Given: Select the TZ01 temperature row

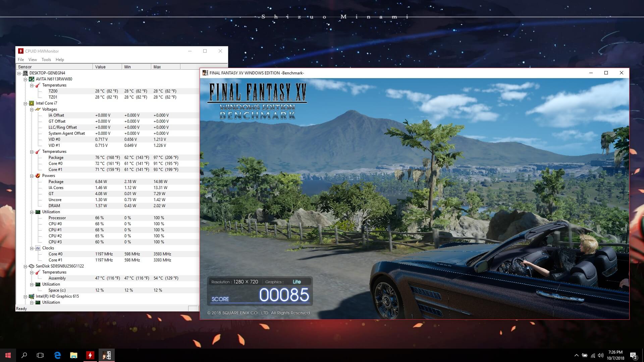Looking at the screenshot, I should pyautogui.click(x=107, y=97).
